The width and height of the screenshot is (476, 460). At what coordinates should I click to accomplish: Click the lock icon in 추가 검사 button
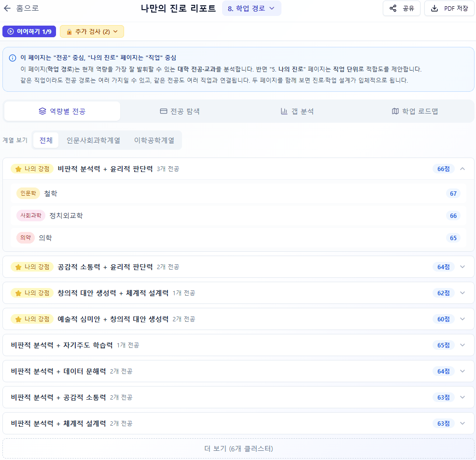click(x=69, y=31)
